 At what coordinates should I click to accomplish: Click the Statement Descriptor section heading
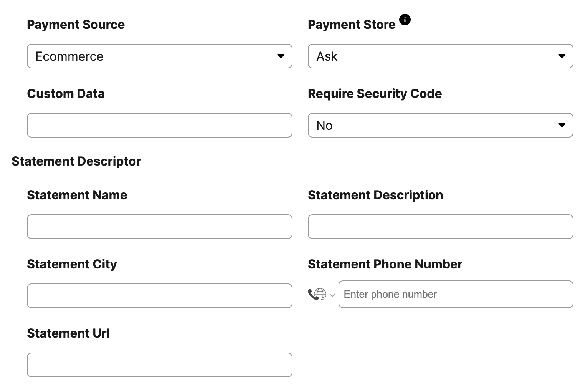76,161
